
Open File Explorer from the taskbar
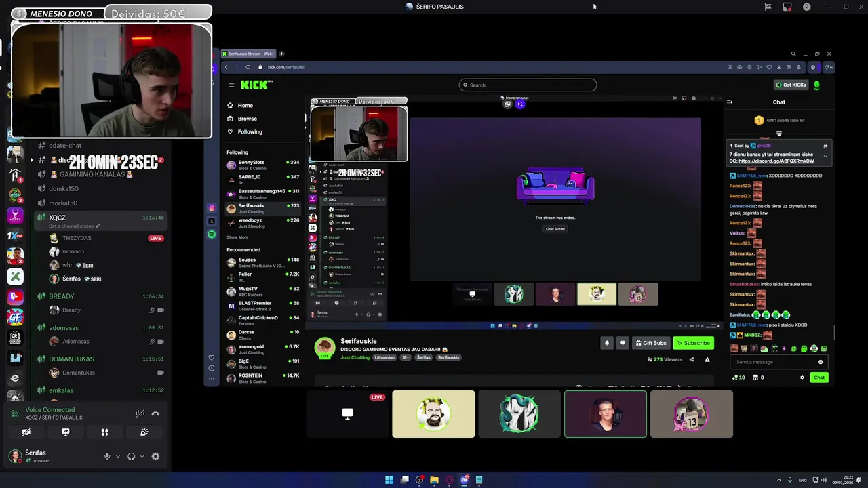point(434,480)
